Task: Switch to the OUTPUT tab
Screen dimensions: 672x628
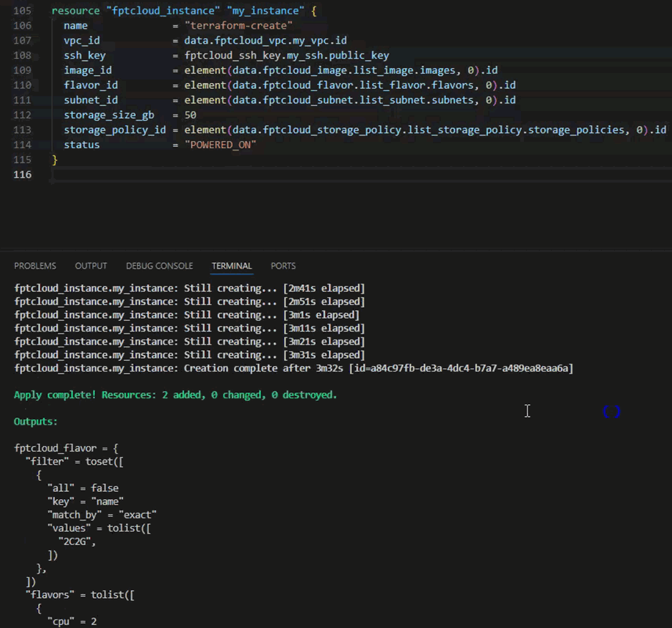Action: pos(91,266)
